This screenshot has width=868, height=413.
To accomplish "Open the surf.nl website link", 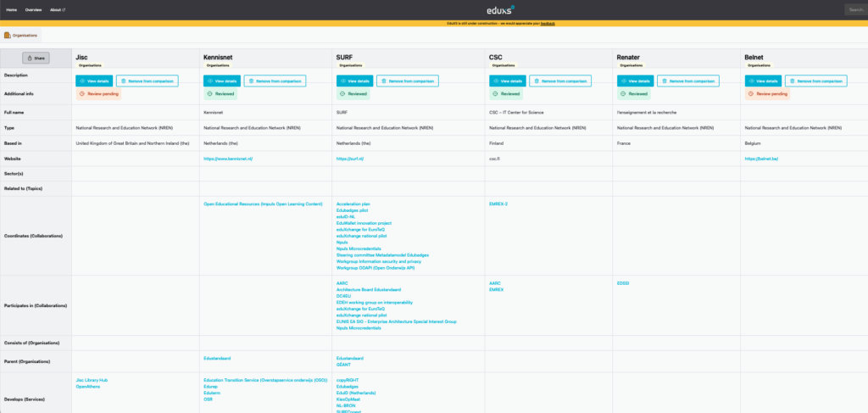I will click(x=350, y=159).
